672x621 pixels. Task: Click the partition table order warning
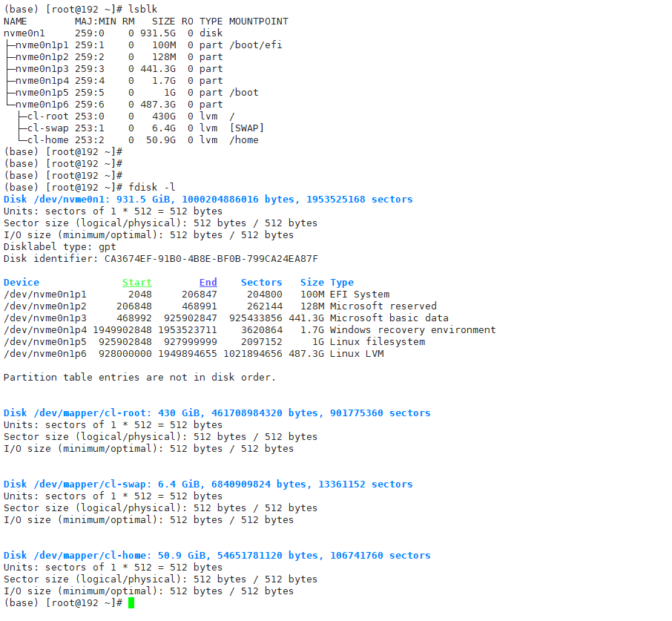[x=139, y=378]
